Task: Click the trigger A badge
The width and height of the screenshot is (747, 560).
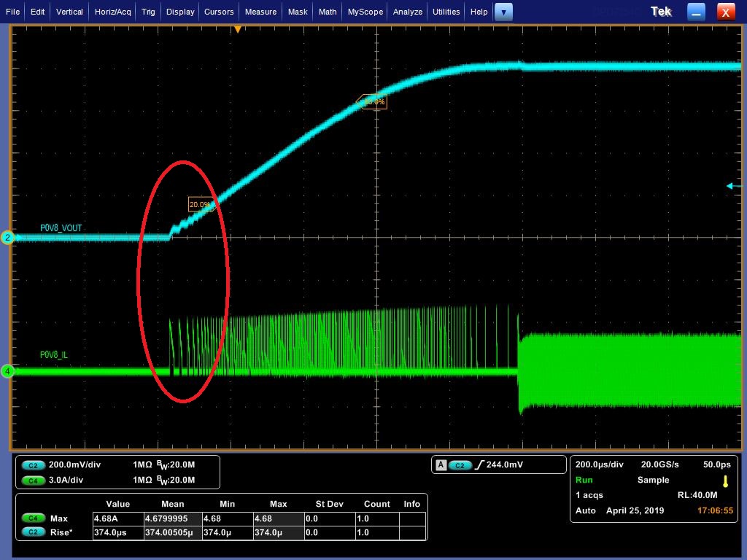Action: pyautogui.click(x=441, y=465)
